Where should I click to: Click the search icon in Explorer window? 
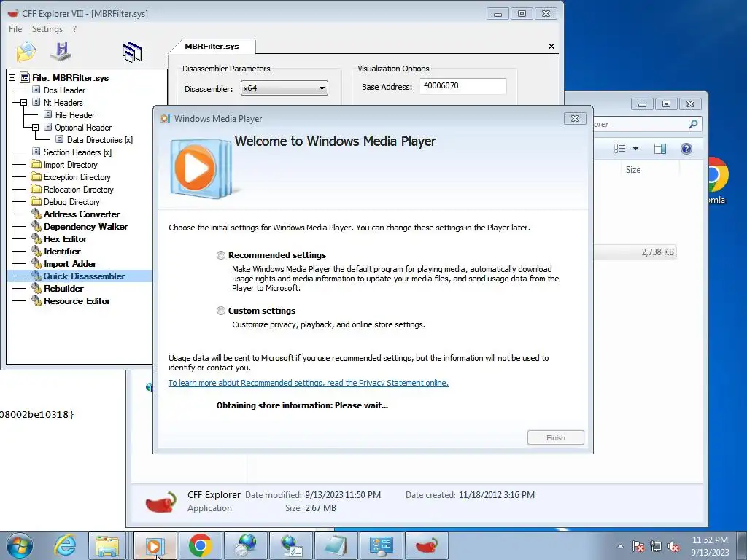693,124
